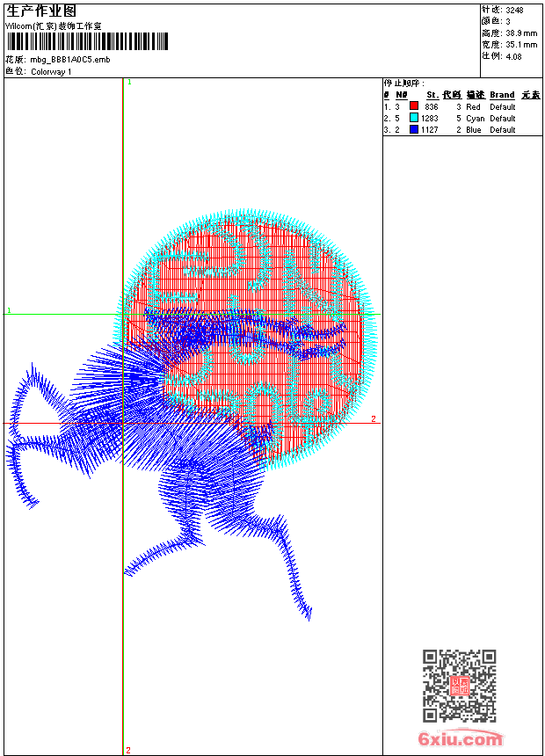Click the embroidery design preview

pos(192,415)
